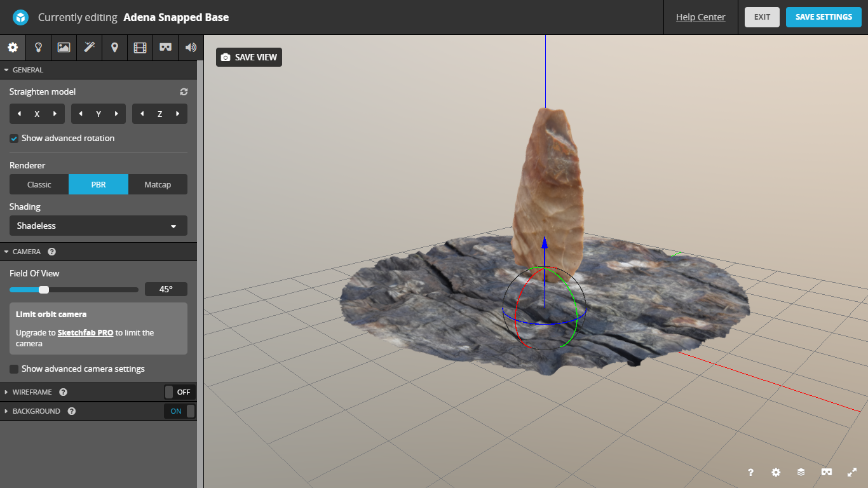The width and height of the screenshot is (868, 488).
Task: Click the SAVE VIEW button
Action: 248,57
